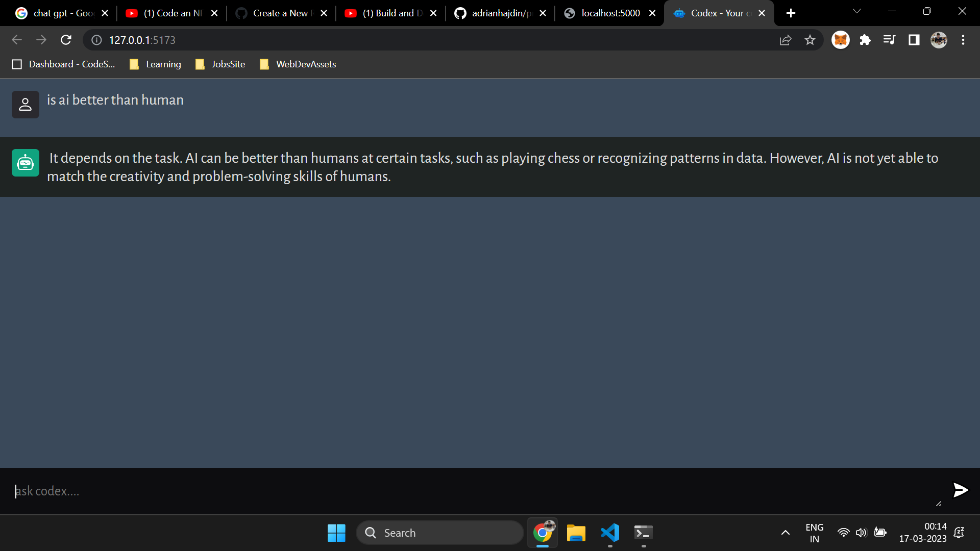Open Google Chrome's media playlist control

[890, 40]
